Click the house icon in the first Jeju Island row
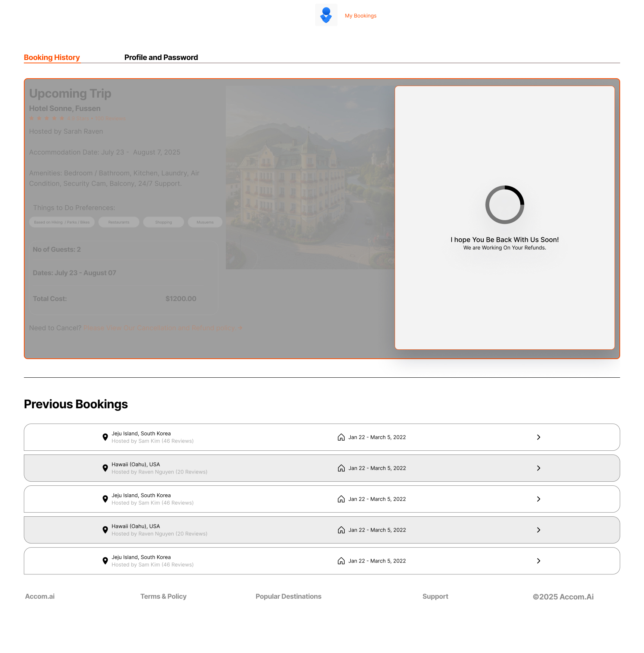 [341, 437]
